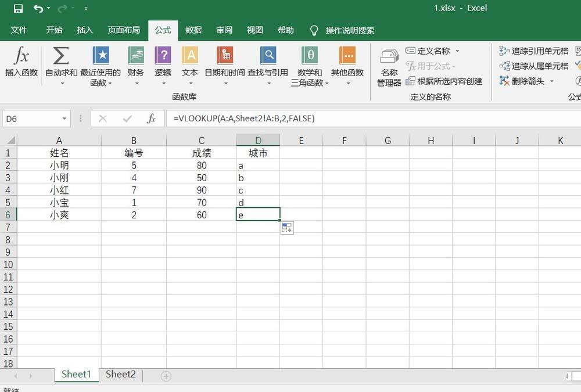Screen dimensions: 581x392
Task: Click the Save icon in quick access toolbar
Action: (x=18, y=8)
